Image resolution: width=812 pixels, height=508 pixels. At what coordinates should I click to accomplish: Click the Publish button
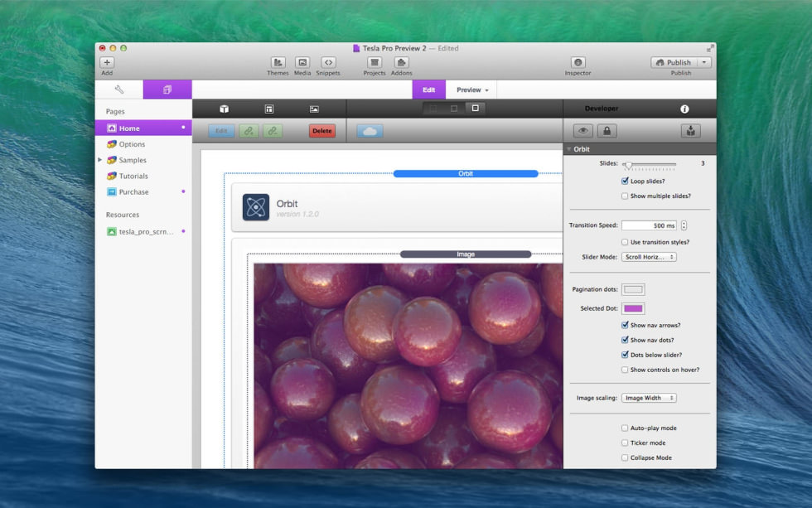tap(674, 62)
